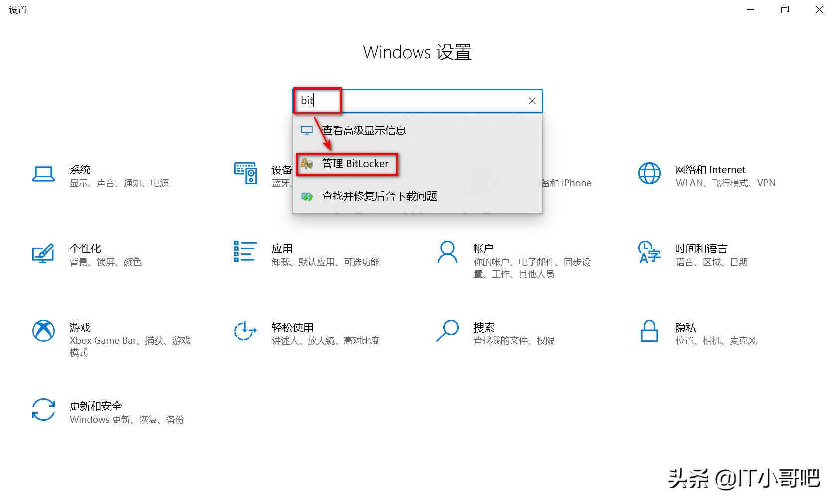The width and height of the screenshot is (835, 504).
Task: Open the 系统 category title
Action: tap(80, 170)
